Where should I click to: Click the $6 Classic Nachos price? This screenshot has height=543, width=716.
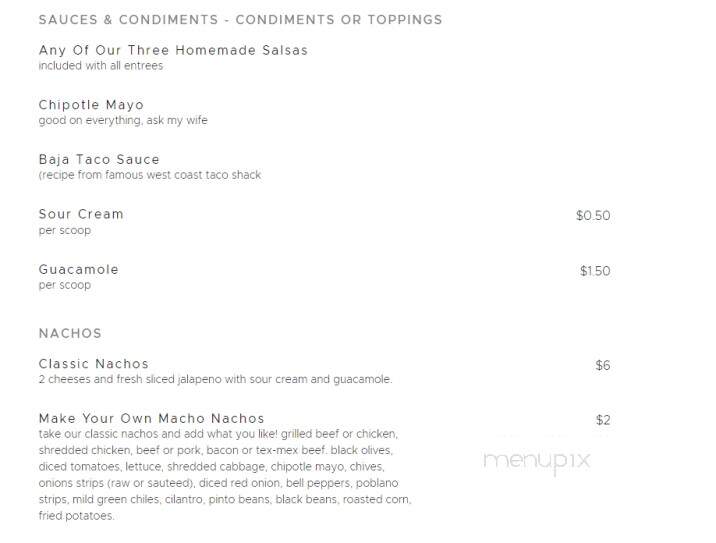tap(603, 365)
